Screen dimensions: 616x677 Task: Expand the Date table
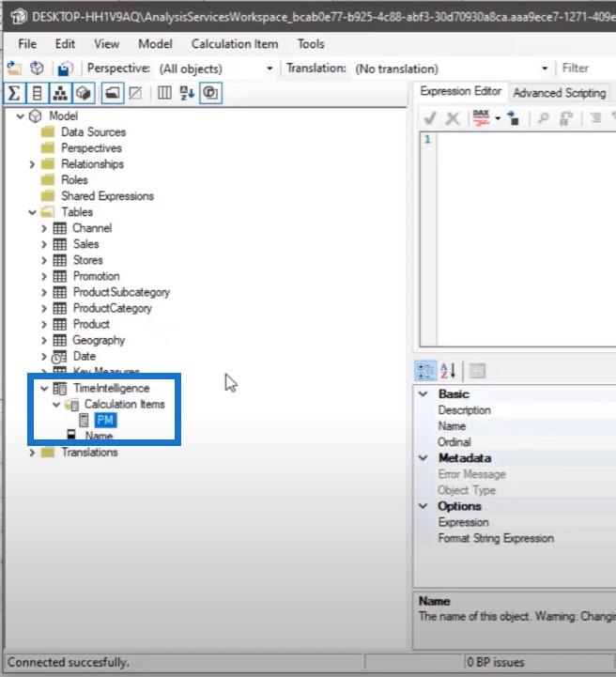click(44, 356)
